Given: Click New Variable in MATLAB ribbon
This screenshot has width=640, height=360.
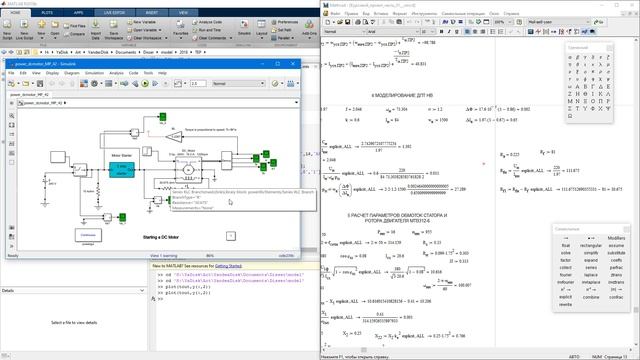Looking at the screenshot, I should (x=141, y=22).
